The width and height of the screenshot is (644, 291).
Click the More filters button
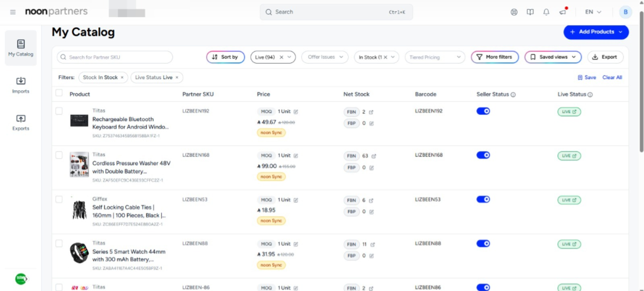[495, 57]
